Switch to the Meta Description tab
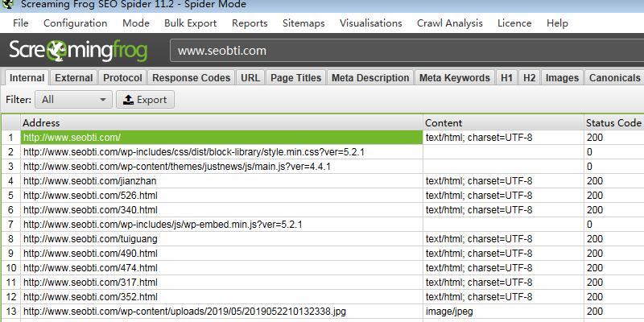This screenshot has width=644, height=322. tap(370, 78)
